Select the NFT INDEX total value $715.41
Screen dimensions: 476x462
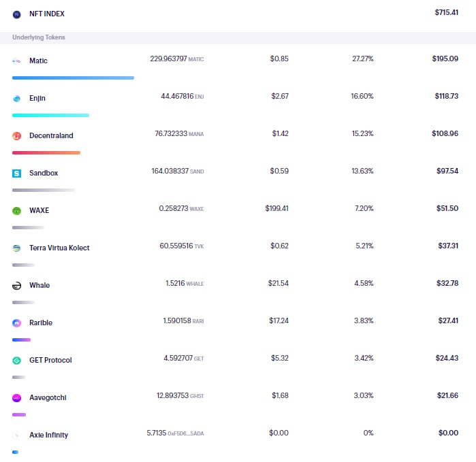pyautogui.click(x=446, y=12)
